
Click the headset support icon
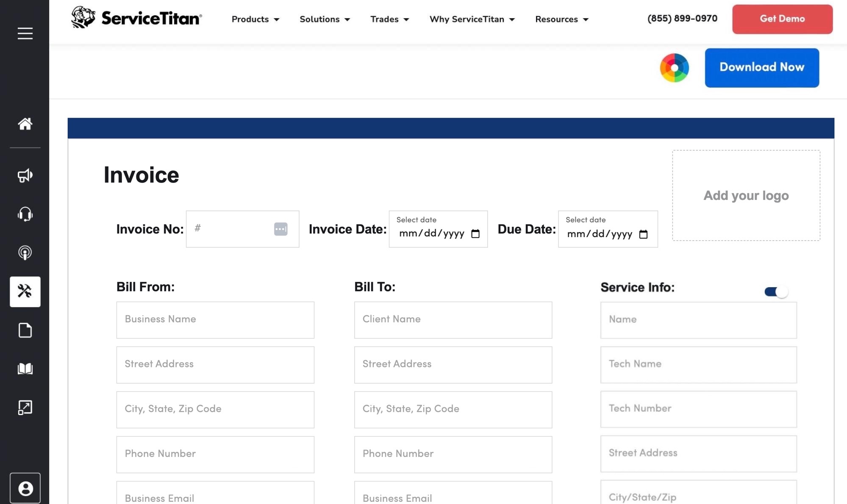(25, 214)
